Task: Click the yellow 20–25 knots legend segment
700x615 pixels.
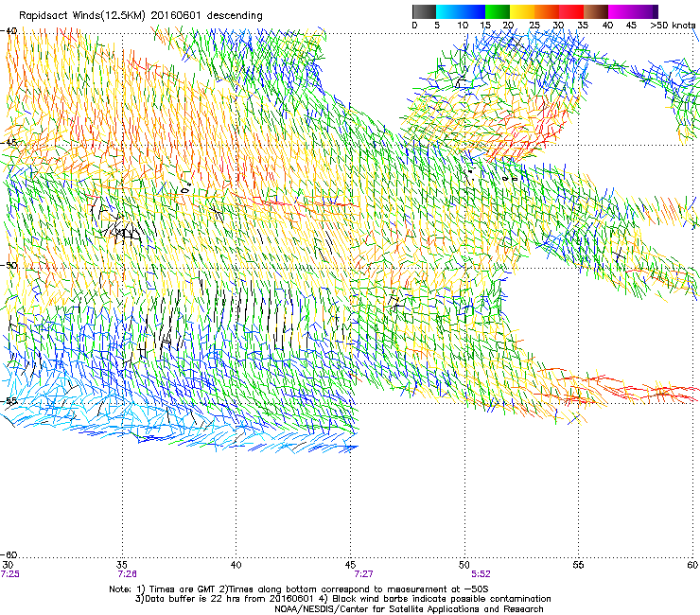Action: [x=522, y=11]
